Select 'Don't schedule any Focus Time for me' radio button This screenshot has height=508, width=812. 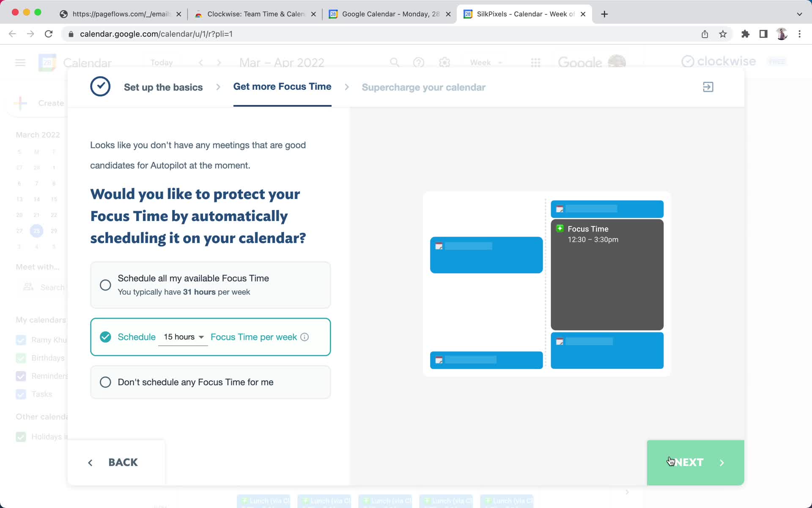[105, 381]
